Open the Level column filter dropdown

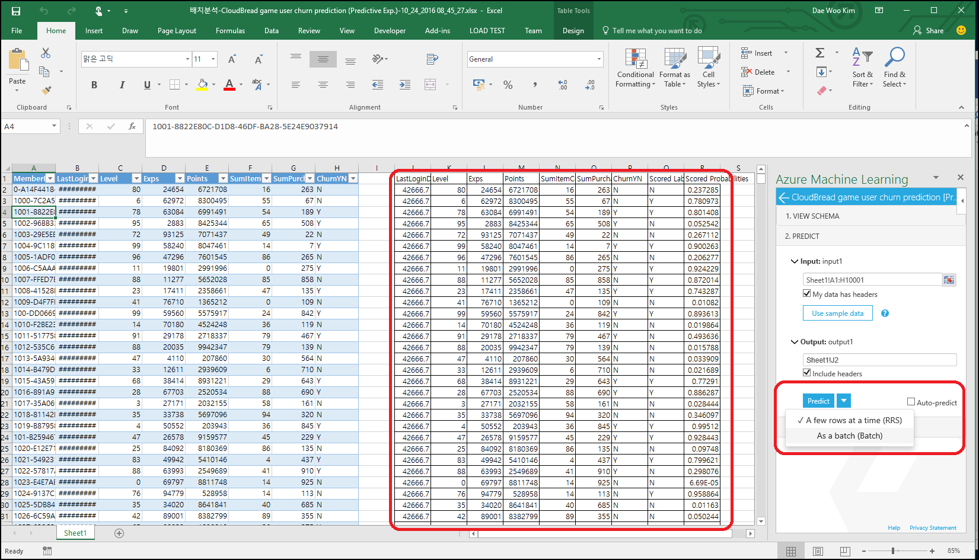coord(136,178)
